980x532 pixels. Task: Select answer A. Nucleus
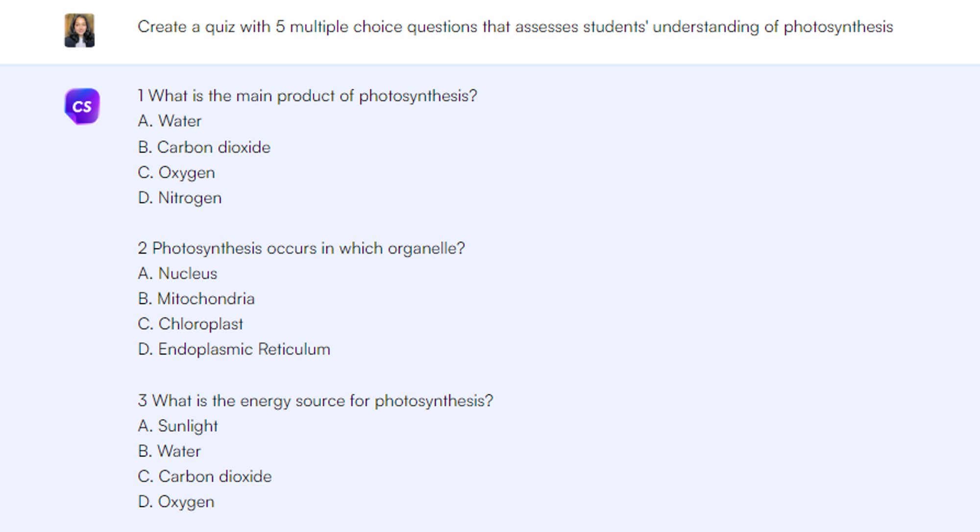[177, 273]
